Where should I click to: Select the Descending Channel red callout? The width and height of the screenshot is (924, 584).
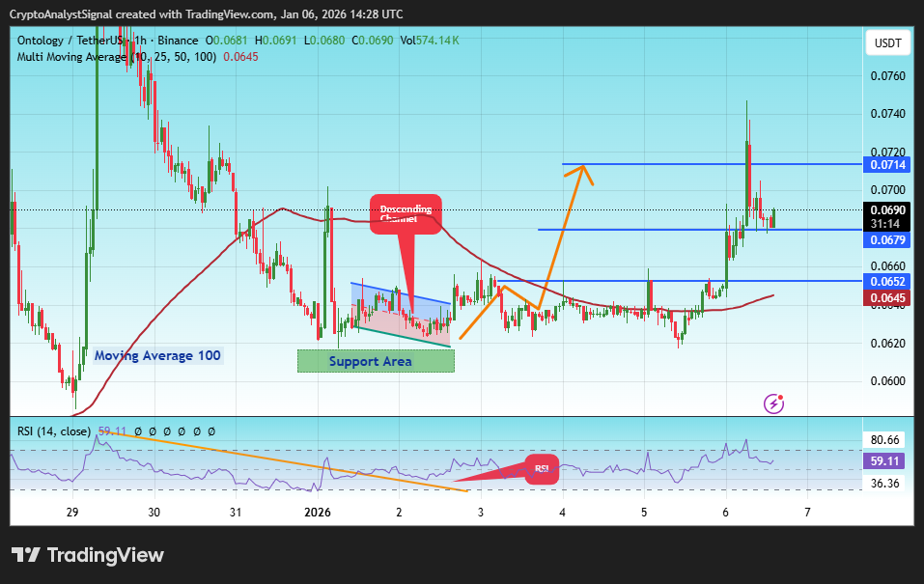pyautogui.click(x=406, y=214)
